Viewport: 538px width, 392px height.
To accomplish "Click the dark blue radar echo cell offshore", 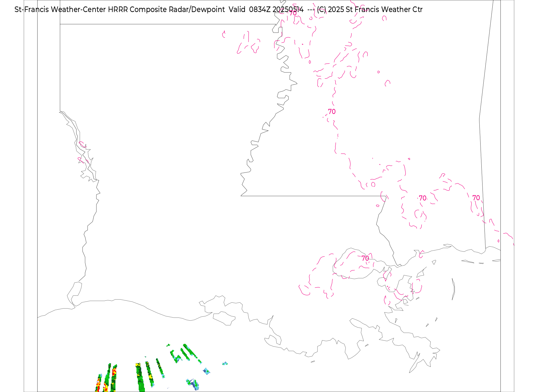I will [193, 384].
